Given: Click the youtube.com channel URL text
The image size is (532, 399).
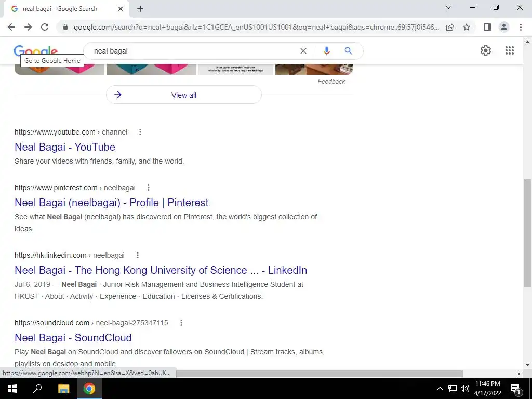Looking at the screenshot, I should [71, 132].
